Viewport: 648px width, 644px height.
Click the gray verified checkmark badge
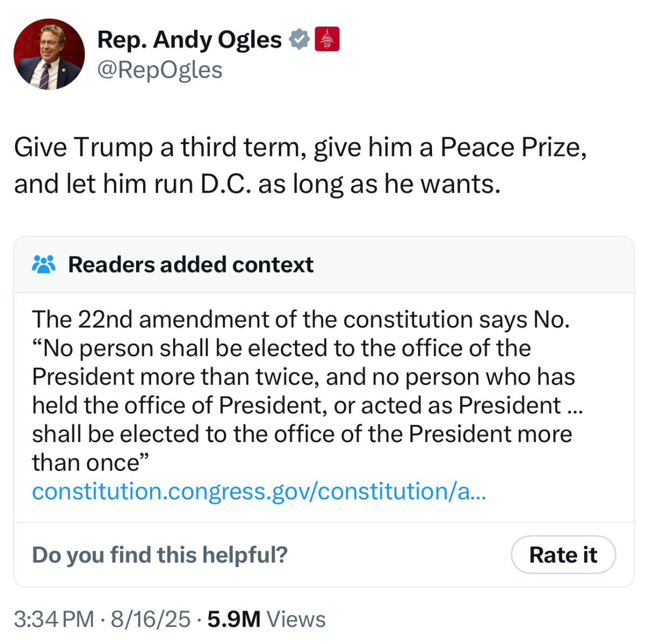click(299, 39)
